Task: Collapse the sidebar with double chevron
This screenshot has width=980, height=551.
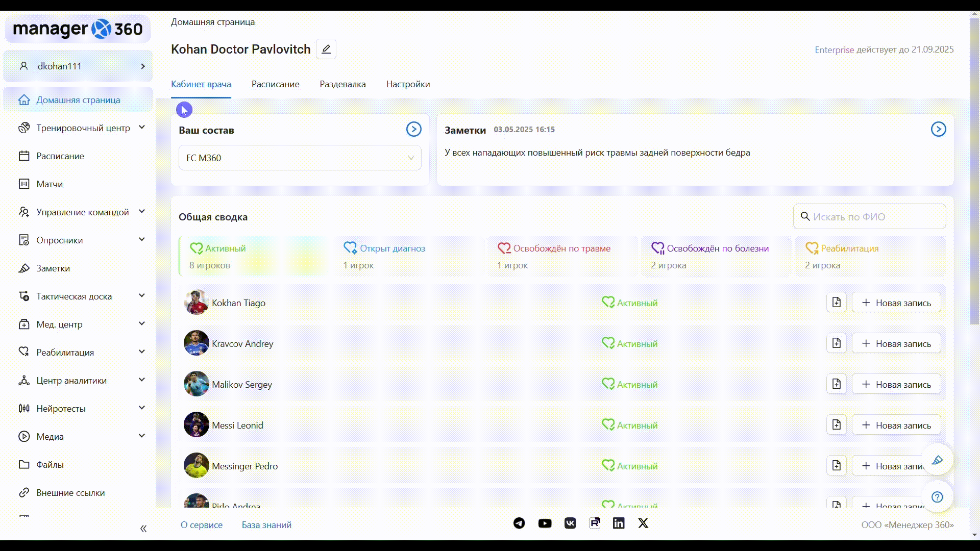Action: pos(143,529)
